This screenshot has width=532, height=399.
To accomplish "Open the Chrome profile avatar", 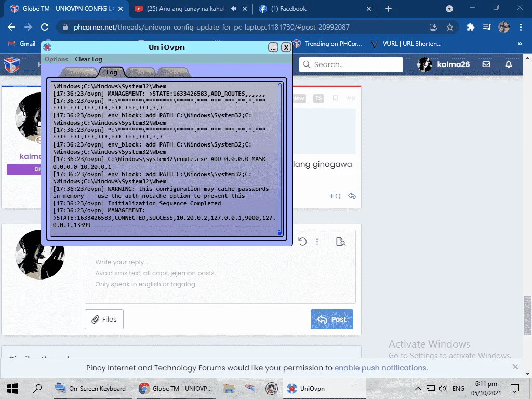I will pyautogui.click(x=504, y=27).
